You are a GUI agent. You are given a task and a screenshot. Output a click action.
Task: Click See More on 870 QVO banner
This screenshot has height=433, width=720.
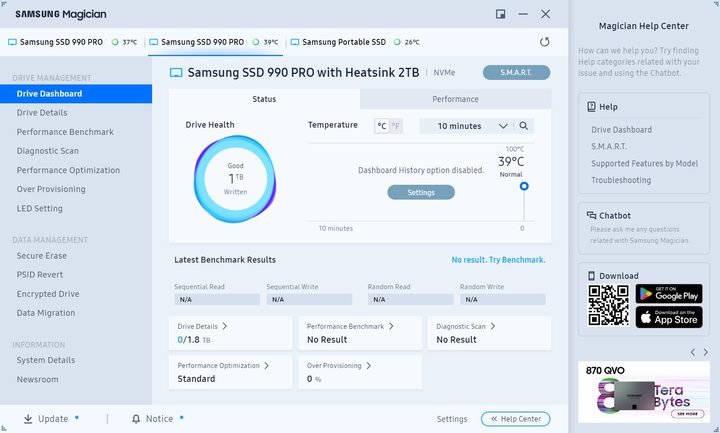pyautogui.click(x=687, y=414)
